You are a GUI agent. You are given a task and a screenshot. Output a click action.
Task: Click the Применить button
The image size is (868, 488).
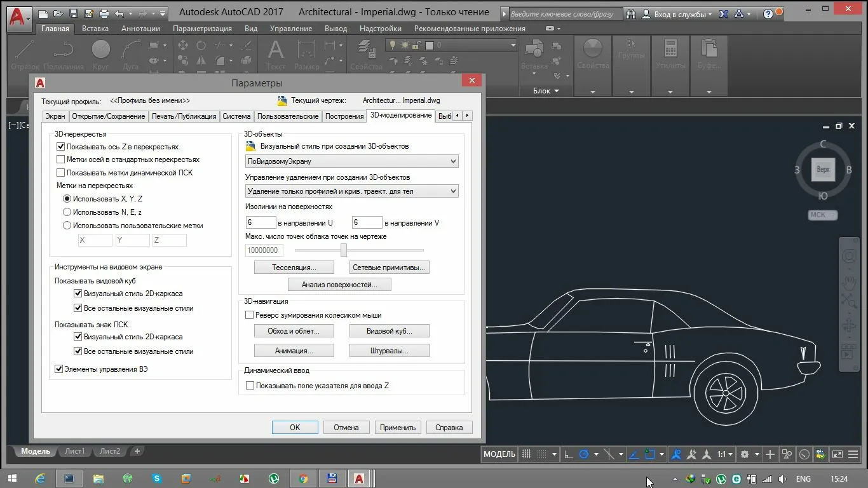[398, 428]
